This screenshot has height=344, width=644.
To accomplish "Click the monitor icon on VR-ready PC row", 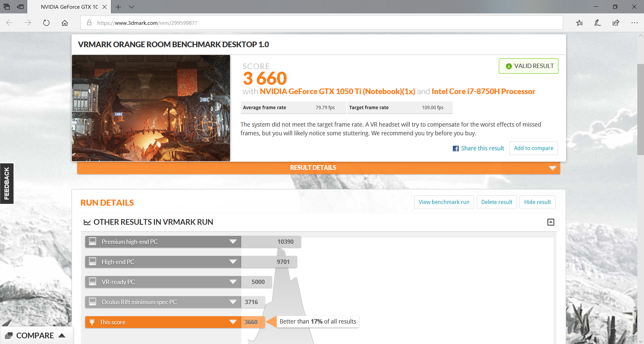I will [93, 281].
